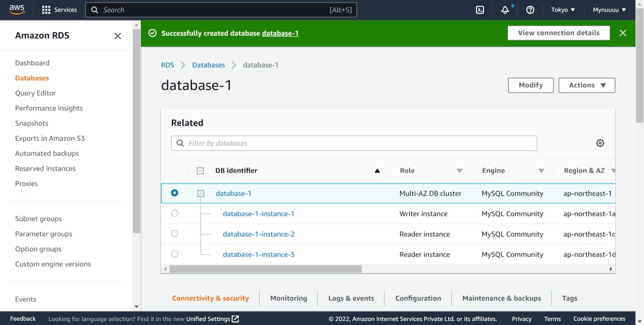The height and width of the screenshot is (325, 644).
Task: Collapse the database-1 cluster tree
Action: pyautogui.click(x=201, y=193)
